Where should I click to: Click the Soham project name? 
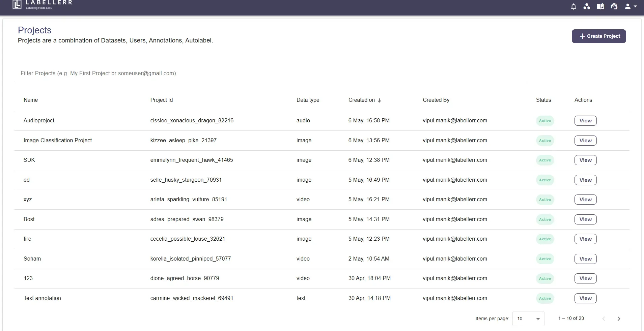pyautogui.click(x=32, y=259)
